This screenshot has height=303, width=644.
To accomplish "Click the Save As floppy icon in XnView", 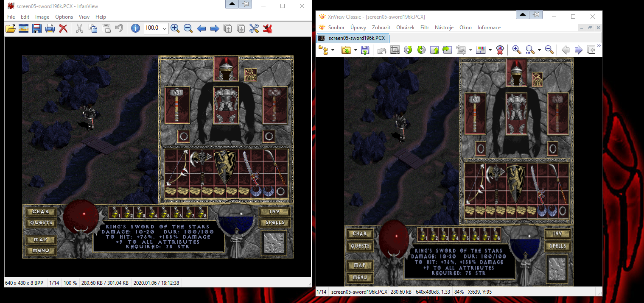I will point(365,50).
